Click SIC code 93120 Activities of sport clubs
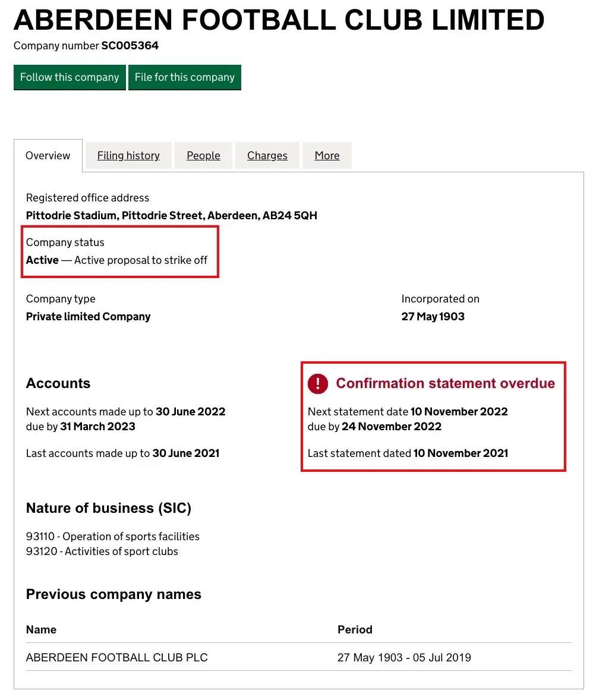 (x=102, y=551)
